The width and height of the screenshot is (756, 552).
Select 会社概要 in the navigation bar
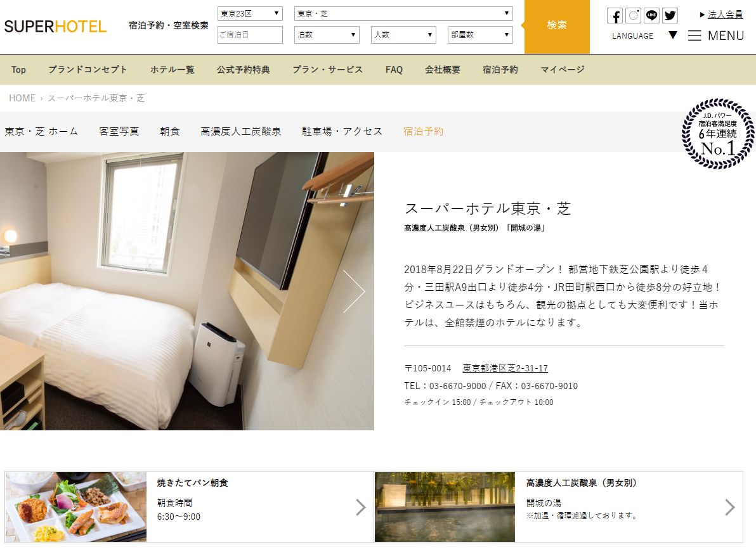(x=443, y=69)
